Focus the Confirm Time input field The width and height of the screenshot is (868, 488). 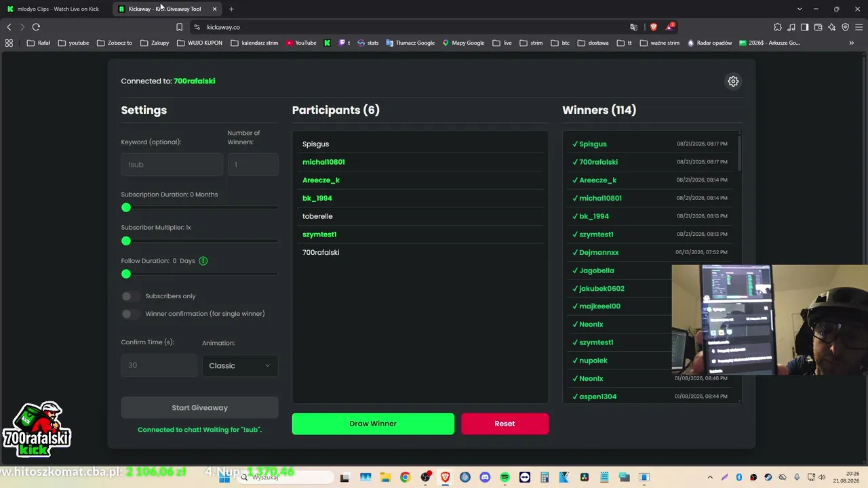tap(159, 365)
